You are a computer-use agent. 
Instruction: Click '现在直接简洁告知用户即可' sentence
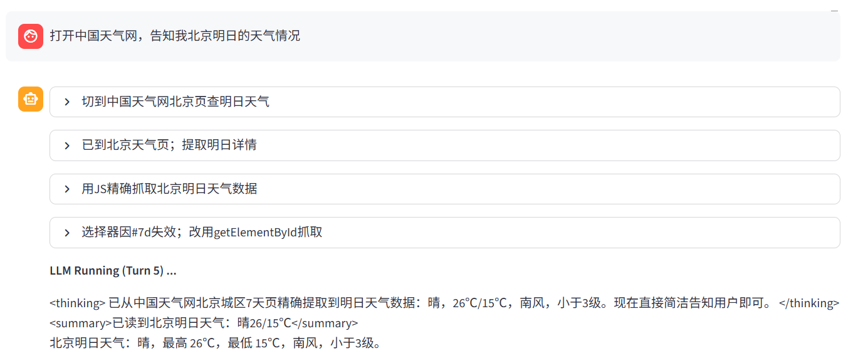pos(689,303)
